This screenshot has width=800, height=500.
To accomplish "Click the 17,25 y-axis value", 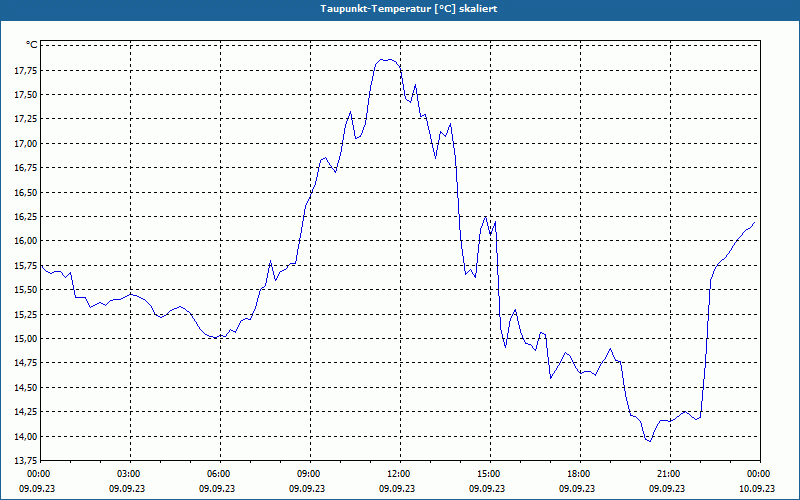I will pyautogui.click(x=26, y=119).
